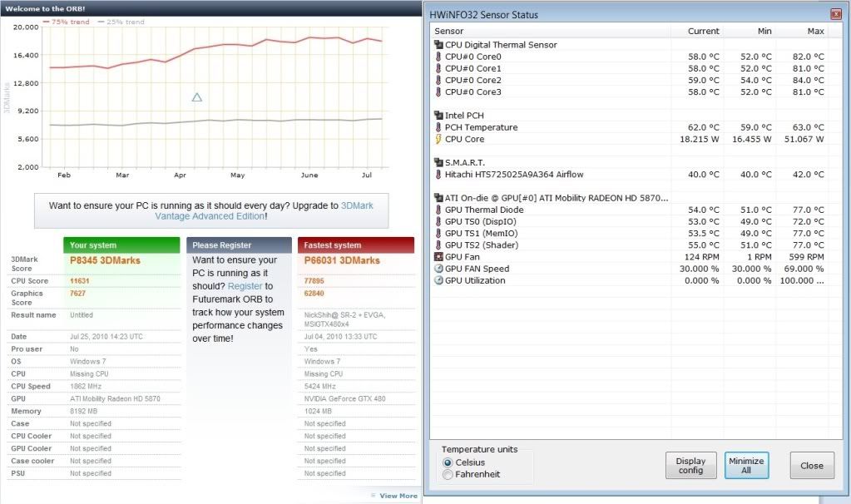Click the ATI Mobility Radeon HD 5870 GPU value
Viewport: 851px width, 504px height.
[x=115, y=398]
